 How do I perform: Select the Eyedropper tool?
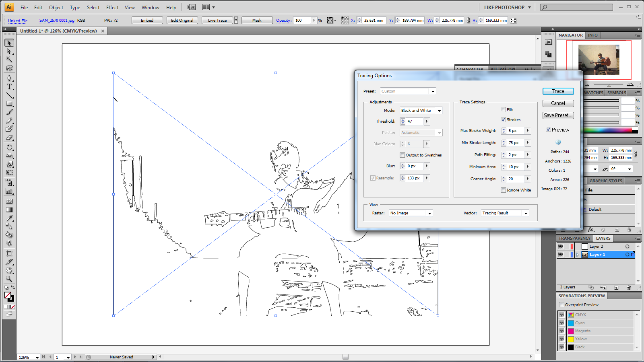[9, 218]
